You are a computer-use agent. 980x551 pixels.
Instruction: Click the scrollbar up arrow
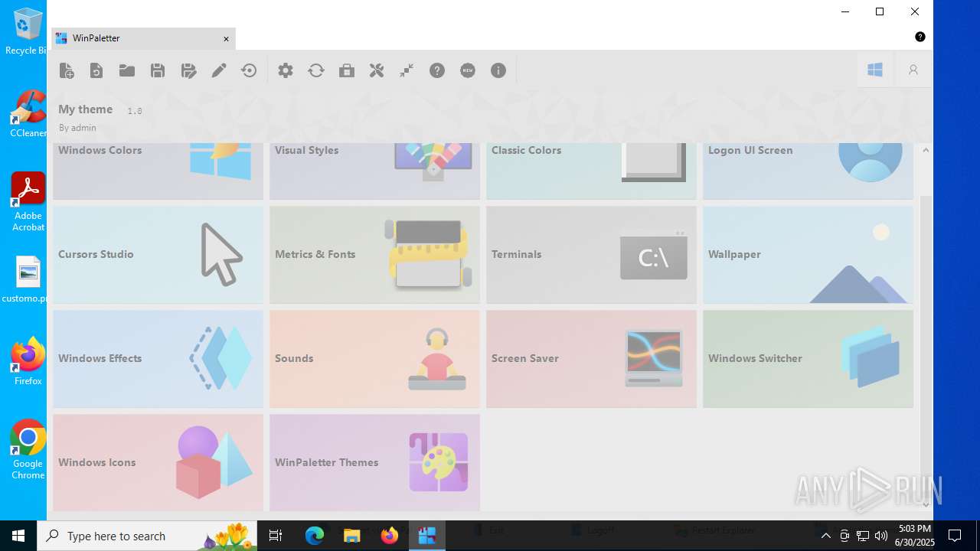tap(926, 150)
